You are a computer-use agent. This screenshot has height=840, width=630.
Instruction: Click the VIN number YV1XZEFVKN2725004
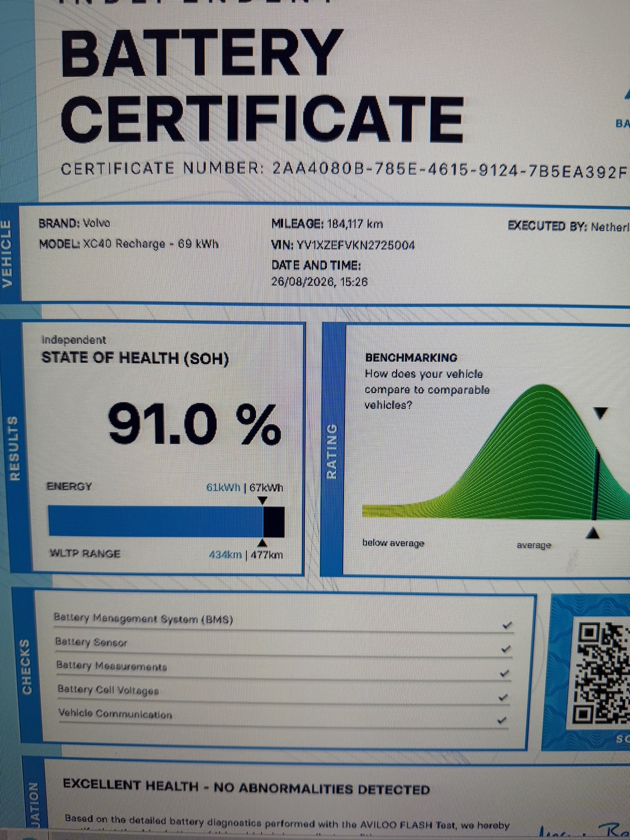tap(355, 245)
